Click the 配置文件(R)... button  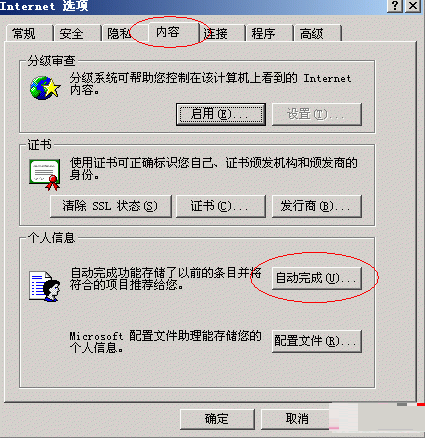[317, 341]
